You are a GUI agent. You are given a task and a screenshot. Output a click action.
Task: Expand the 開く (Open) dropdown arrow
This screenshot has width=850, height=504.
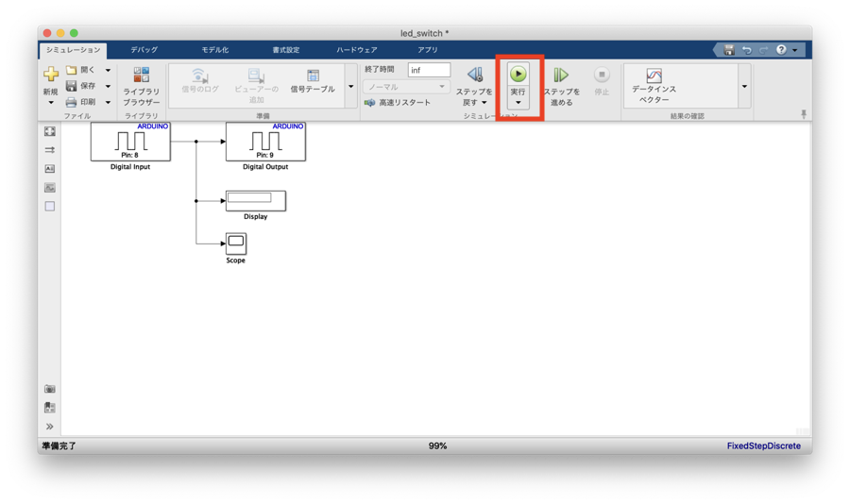click(108, 71)
